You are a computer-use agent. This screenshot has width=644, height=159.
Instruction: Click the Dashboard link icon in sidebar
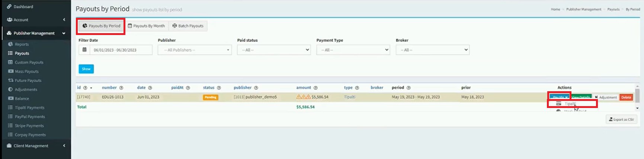point(9,7)
